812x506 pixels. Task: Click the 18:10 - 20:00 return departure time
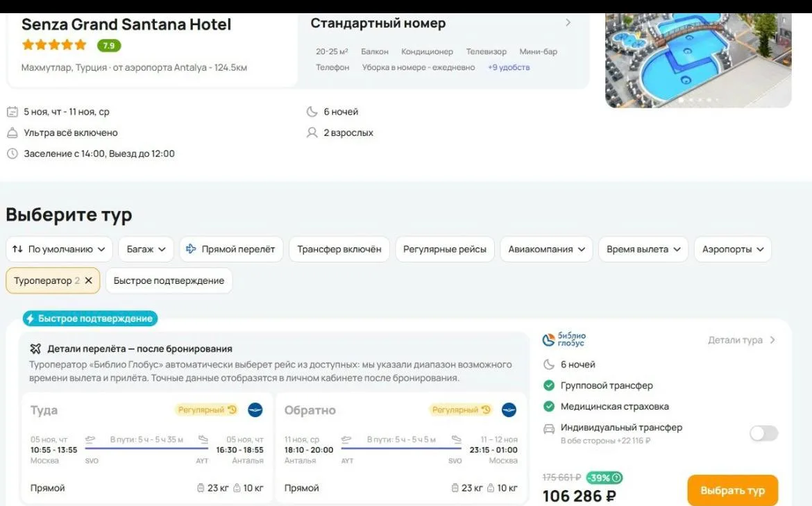[x=309, y=450]
